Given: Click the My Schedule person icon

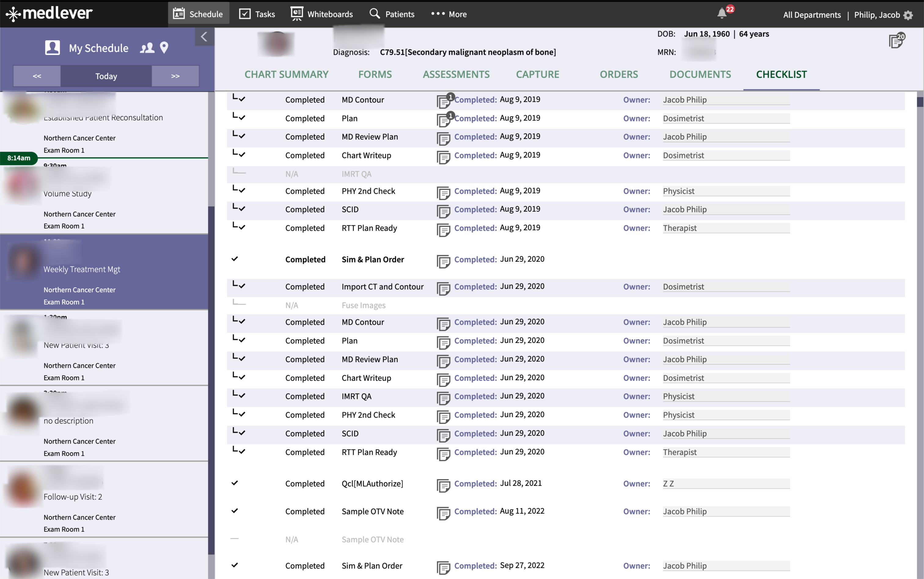Looking at the screenshot, I should tap(53, 48).
